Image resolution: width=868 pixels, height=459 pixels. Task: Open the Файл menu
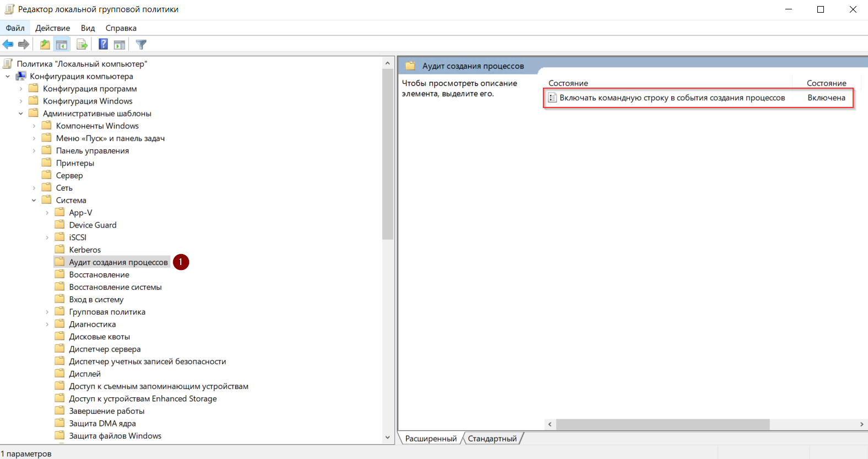[15, 28]
